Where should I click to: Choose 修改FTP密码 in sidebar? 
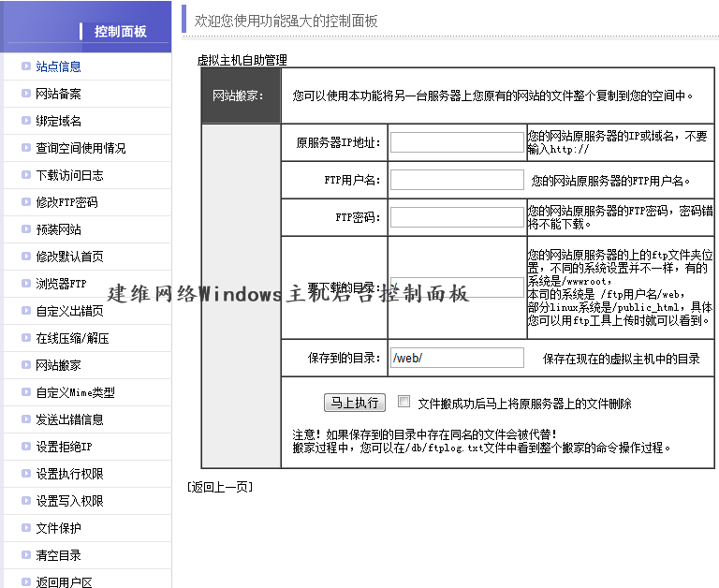[67, 202]
